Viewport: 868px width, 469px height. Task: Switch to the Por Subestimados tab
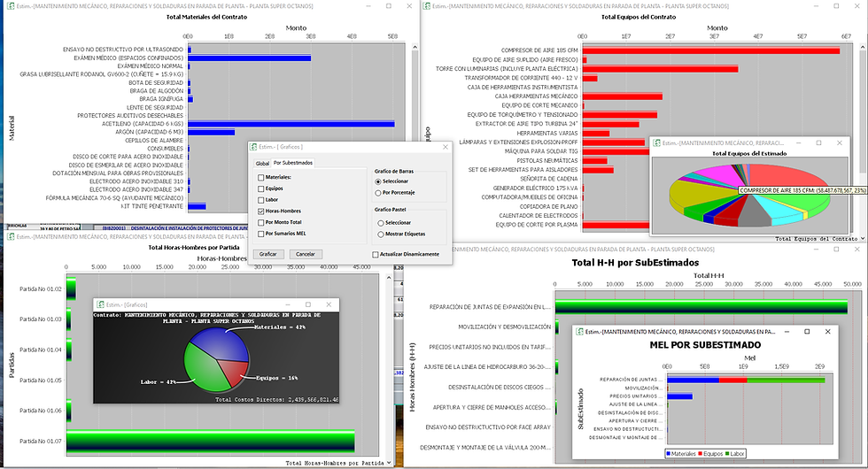pyautogui.click(x=293, y=163)
